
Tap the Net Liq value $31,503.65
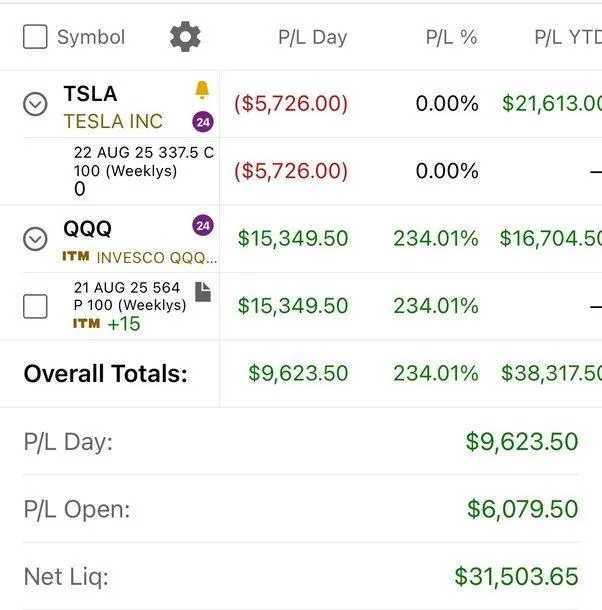[516, 576]
